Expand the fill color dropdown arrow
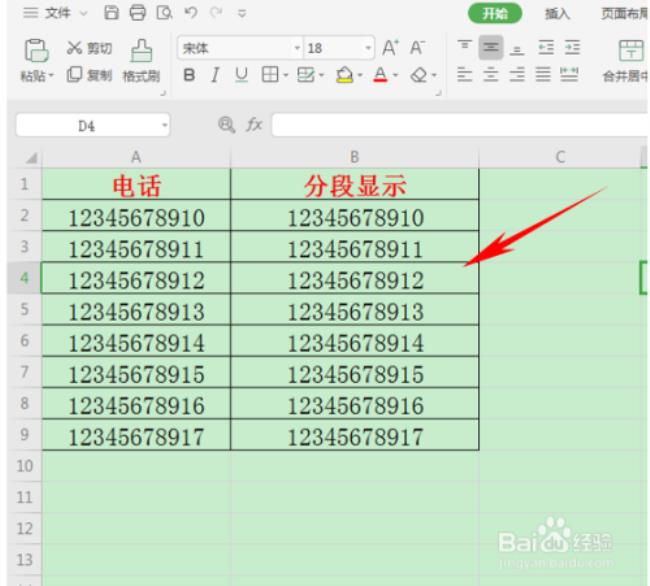Screen dimensions: 650x586 point(360,75)
